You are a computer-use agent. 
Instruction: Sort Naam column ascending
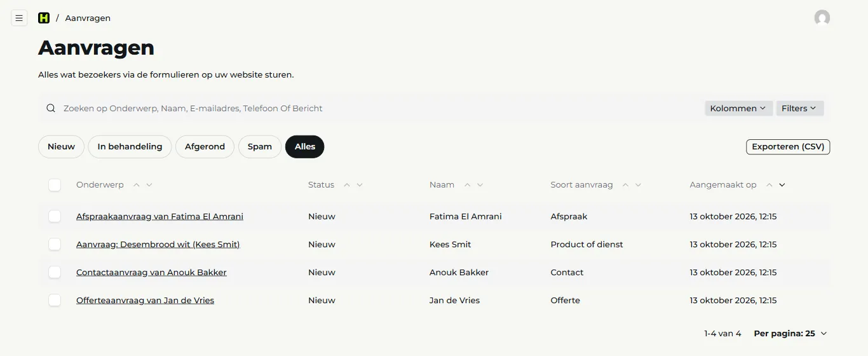(467, 185)
